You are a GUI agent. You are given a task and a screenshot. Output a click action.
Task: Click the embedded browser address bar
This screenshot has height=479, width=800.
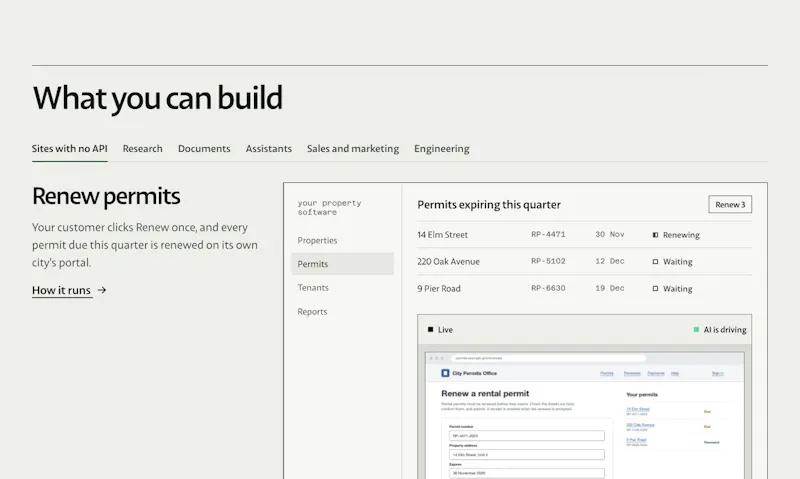[548, 358]
